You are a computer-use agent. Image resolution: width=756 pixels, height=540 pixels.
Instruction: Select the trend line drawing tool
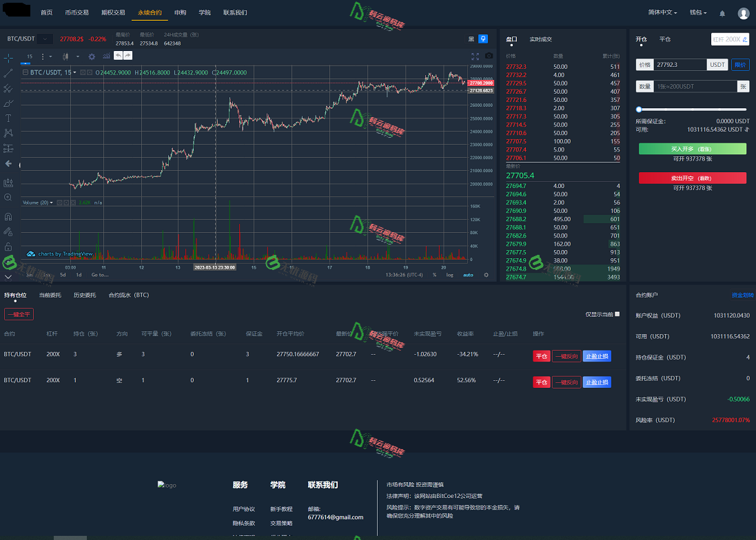tap(8, 72)
